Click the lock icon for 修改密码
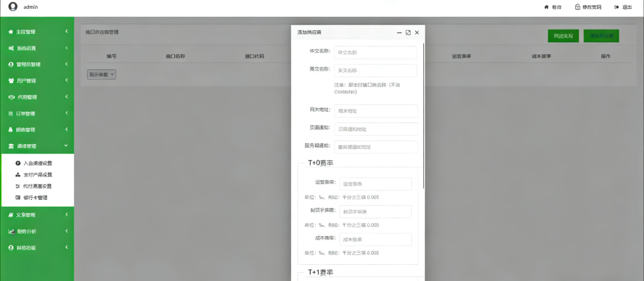This screenshot has width=644, height=281. click(x=577, y=7)
